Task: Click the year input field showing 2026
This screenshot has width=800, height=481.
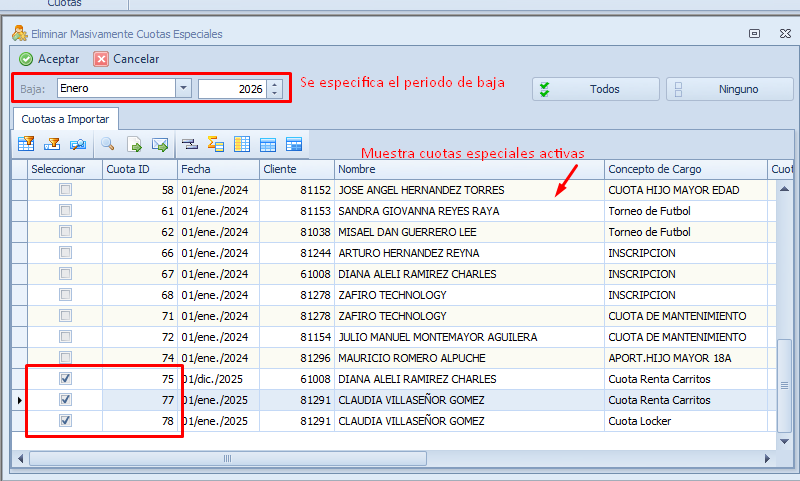Action: (232, 89)
